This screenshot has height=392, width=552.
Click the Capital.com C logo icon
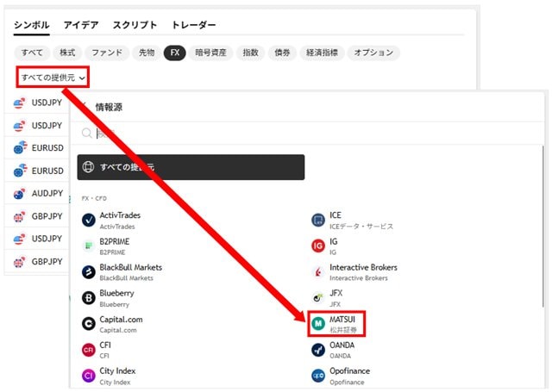[88, 324]
